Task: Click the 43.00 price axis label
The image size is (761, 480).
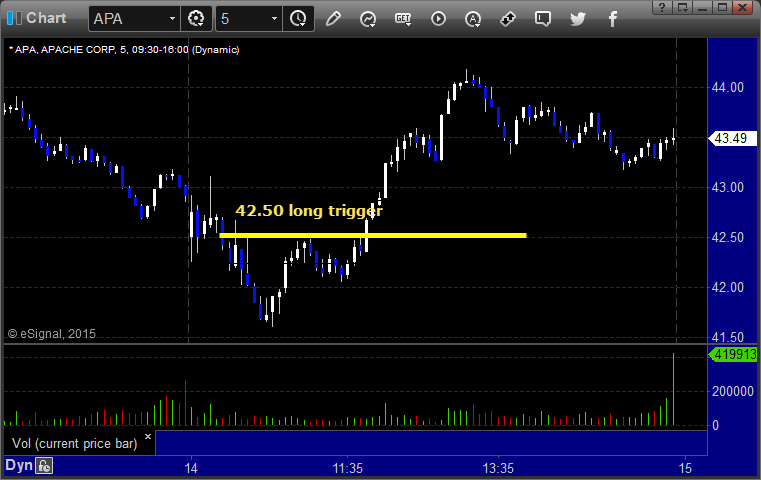Action: 728,187
